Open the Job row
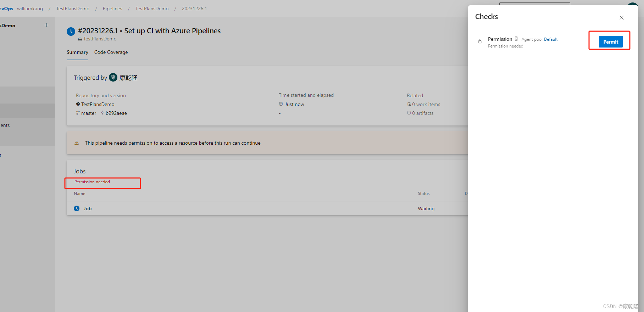 coord(267,208)
